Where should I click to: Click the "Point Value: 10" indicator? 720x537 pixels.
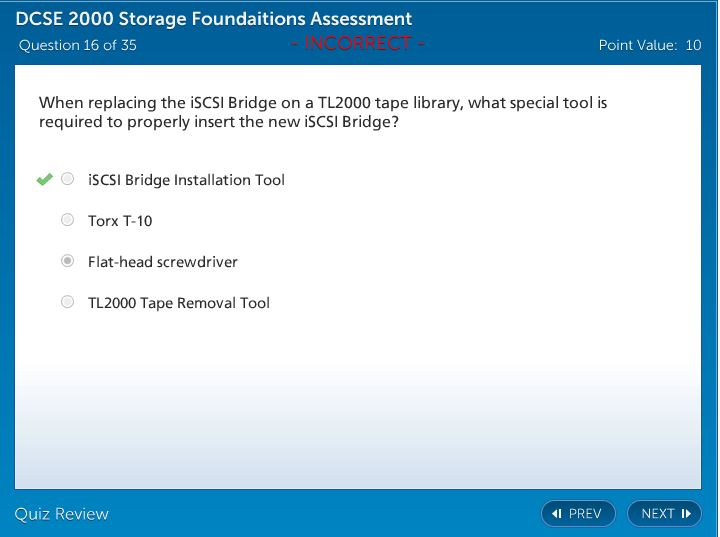pos(649,45)
